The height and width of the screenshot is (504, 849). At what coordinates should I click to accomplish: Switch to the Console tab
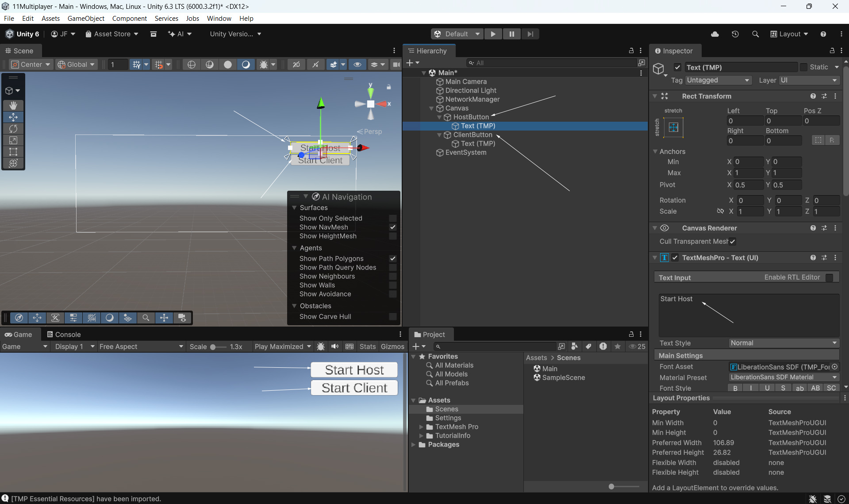64,335
